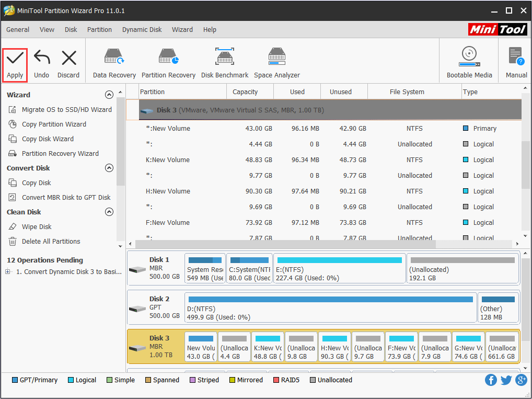Image resolution: width=532 pixels, height=399 pixels.
Task: Select the 128 MB (Other) block on Disk 2
Action: 498,307
